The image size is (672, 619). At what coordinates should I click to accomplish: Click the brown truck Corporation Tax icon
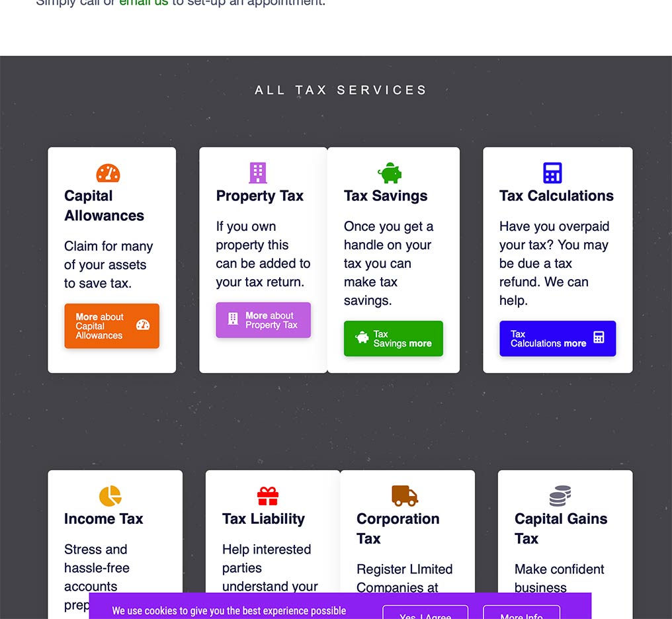point(405,495)
